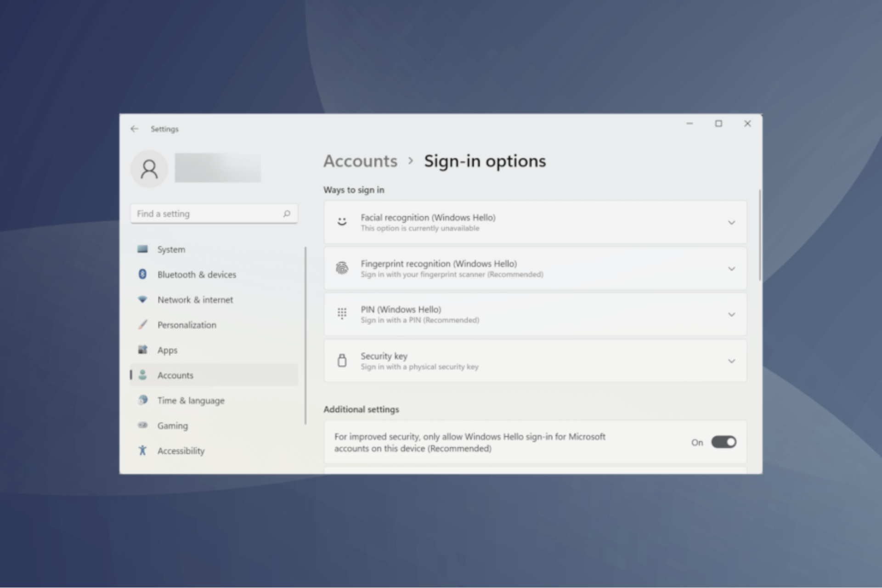Click the back navigation arrow button
This screenshot has height=588, width=882.
(x=135, y=129)
